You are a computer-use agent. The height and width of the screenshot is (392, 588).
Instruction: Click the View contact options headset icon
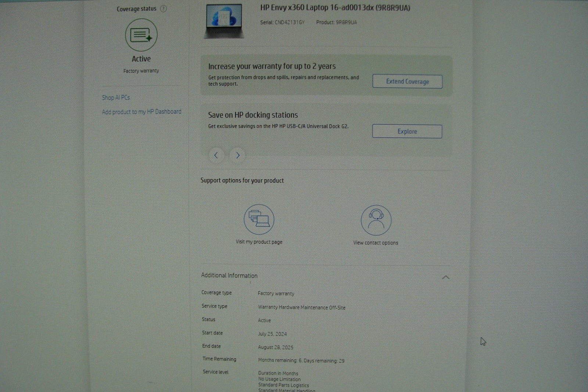click(376, 220)
